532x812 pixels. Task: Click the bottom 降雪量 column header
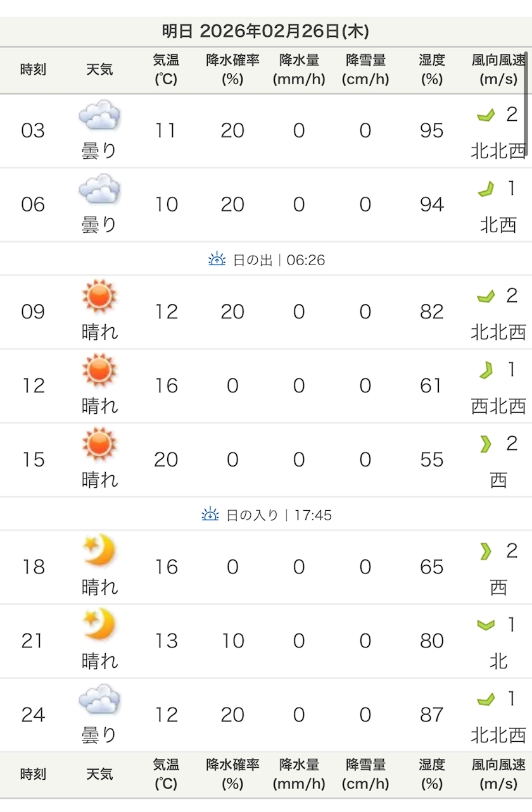365,774
